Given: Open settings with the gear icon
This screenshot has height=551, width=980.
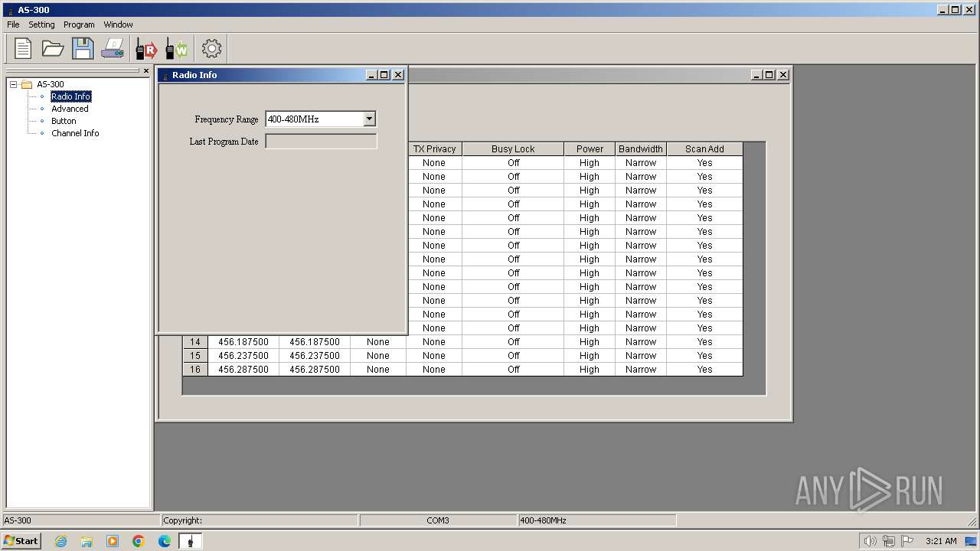Looking at the screenshot, I should pyautogui.click(x=211, y=48).
